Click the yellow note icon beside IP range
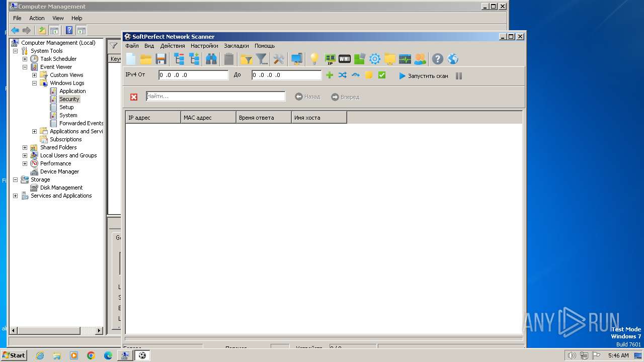This screenshot has width=644, height=362. pyautogui.click(x=369, y=75)
